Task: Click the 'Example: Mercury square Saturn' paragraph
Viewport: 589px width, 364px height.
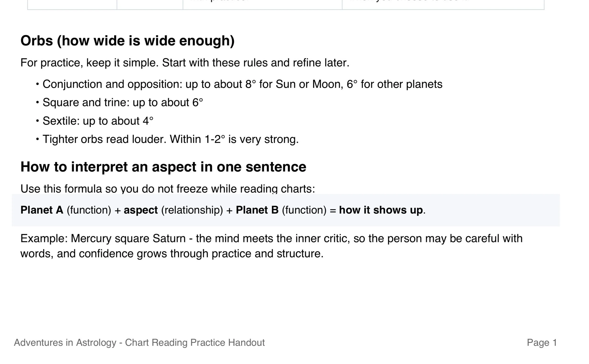Action: [271, 246]
